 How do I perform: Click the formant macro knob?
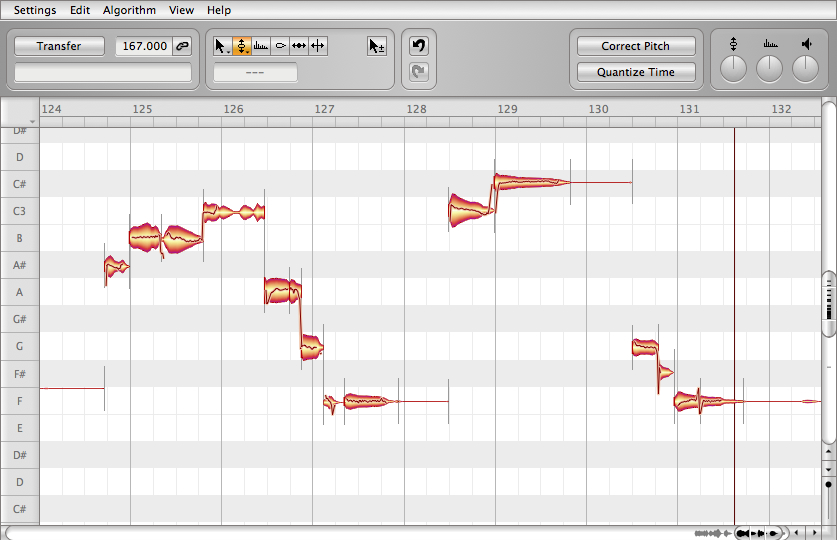(770, 69)
